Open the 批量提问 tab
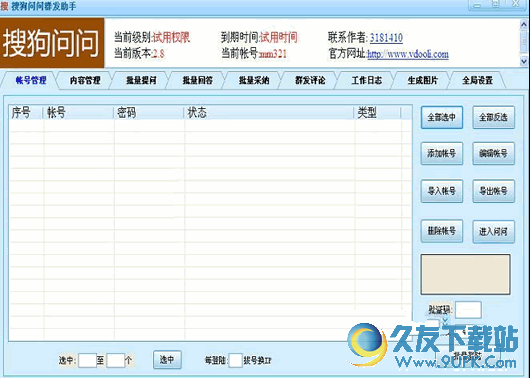The height and width of the screenshot is (378, 530). (x=141, y=80)
